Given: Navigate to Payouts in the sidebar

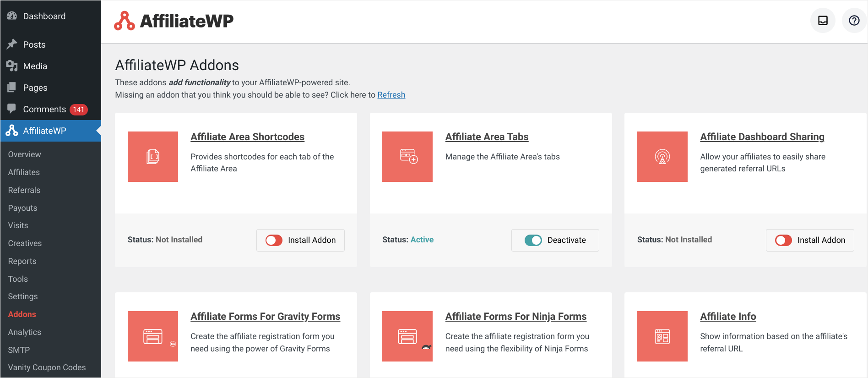Looking at the screenshot, I should click(22, 208).
